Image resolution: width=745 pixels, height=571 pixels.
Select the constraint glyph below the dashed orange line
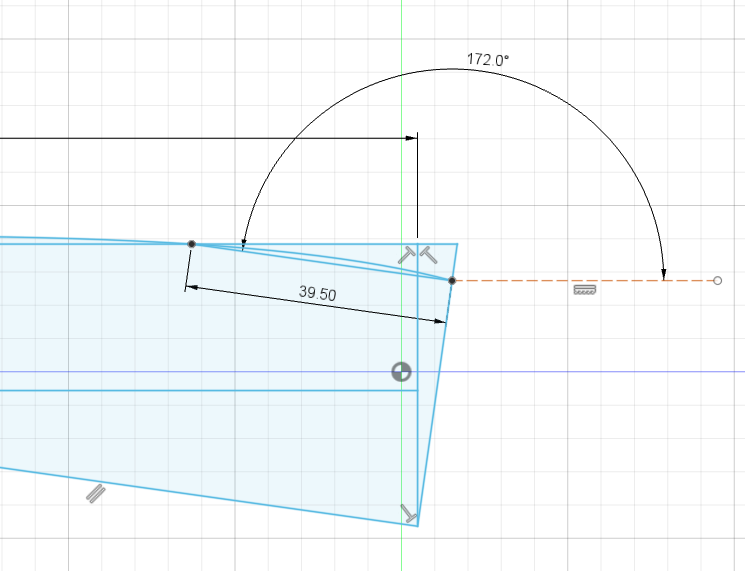pos(584,290)
